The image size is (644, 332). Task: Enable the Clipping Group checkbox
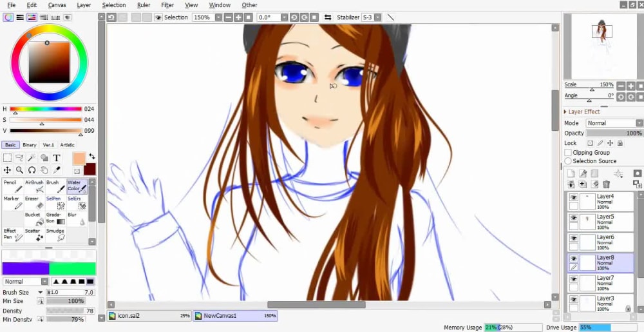[x=568, y=152]
